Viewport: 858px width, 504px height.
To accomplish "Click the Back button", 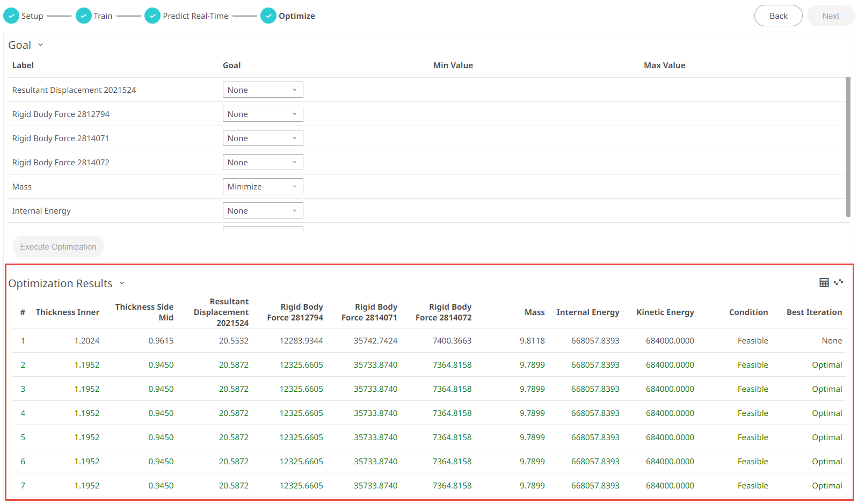I will (x=778, y=16).
